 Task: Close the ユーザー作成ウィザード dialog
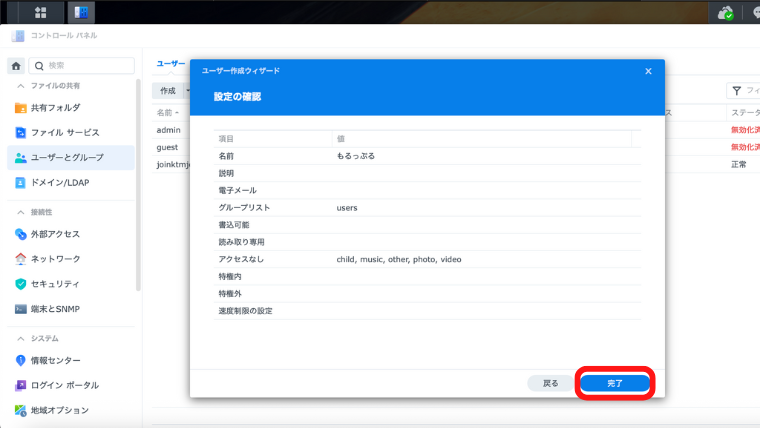tap(648, 71)
